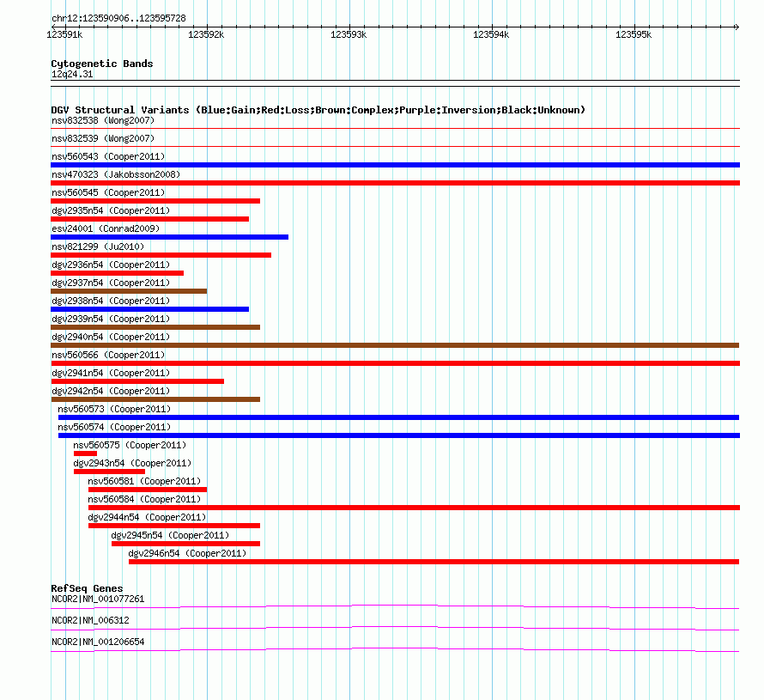Click the 123594k ruler tick label

[x=491, y=34]
